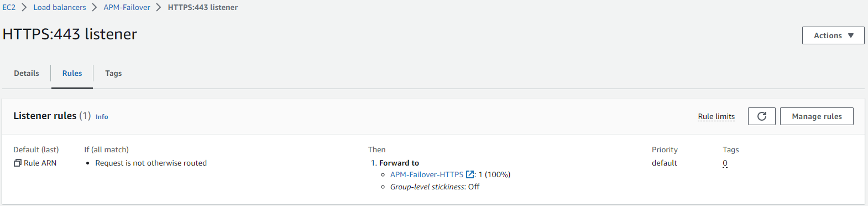Open APM-Failover breadcrumb link
868x206 pixels.
coord(127,7)
